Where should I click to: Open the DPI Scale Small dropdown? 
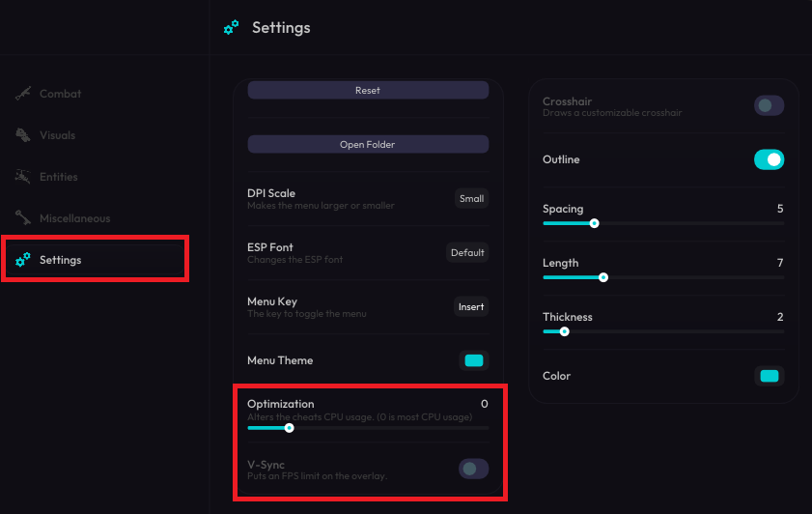(471, 198)
